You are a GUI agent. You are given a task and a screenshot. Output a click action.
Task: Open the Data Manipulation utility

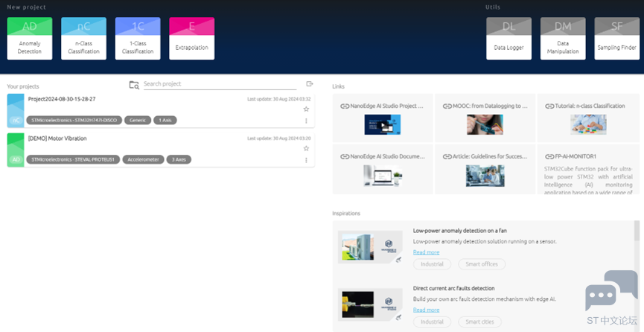[563, 39]
